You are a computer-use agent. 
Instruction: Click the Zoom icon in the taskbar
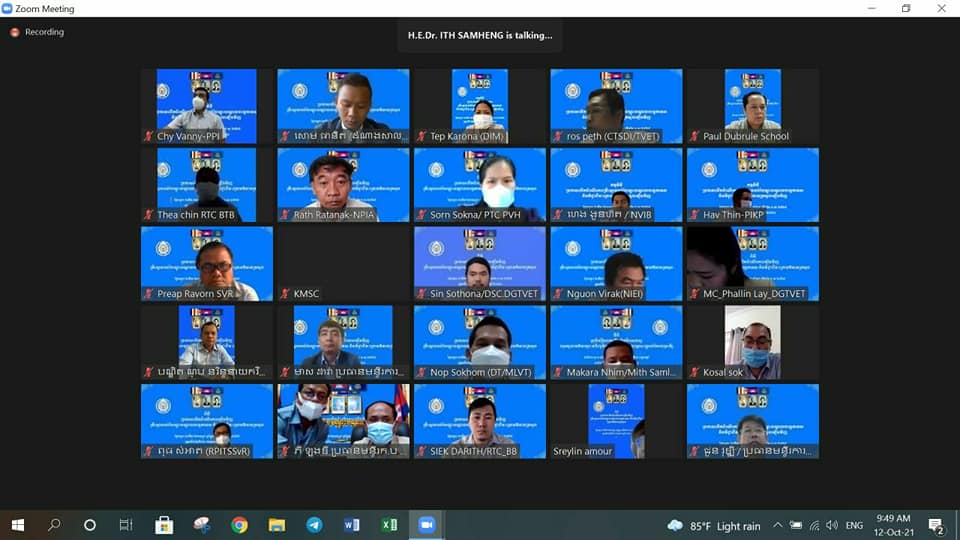427,525
